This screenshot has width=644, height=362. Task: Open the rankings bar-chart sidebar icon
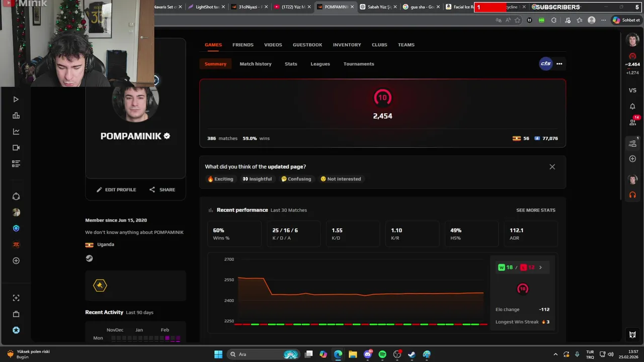coord(16,116)
